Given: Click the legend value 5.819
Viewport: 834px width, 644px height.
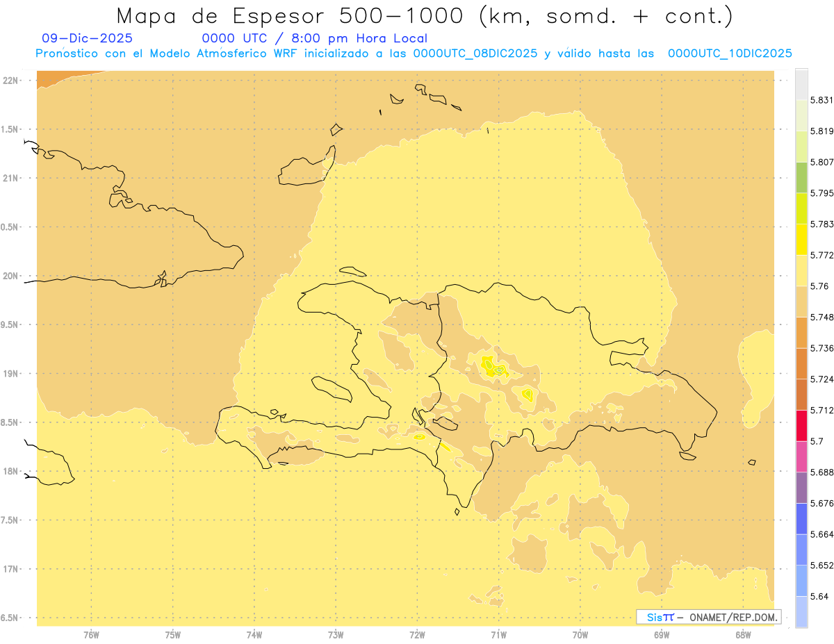Looking at the screenshot, I should 821,131.
